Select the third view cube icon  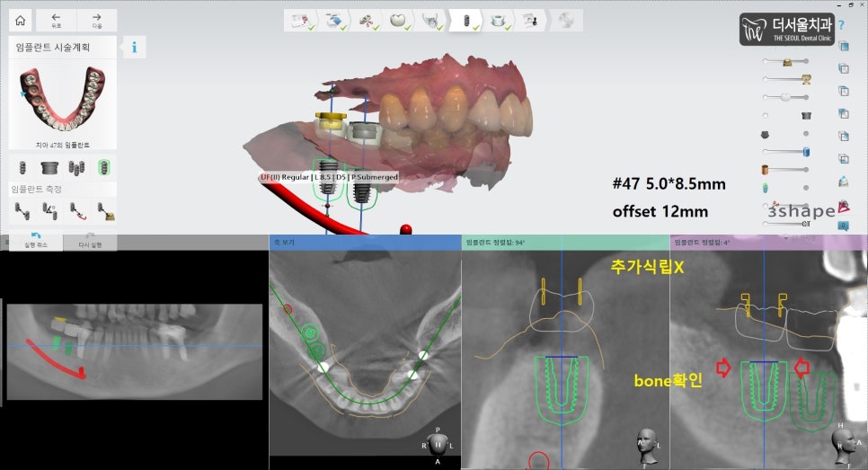click(844, 91)
